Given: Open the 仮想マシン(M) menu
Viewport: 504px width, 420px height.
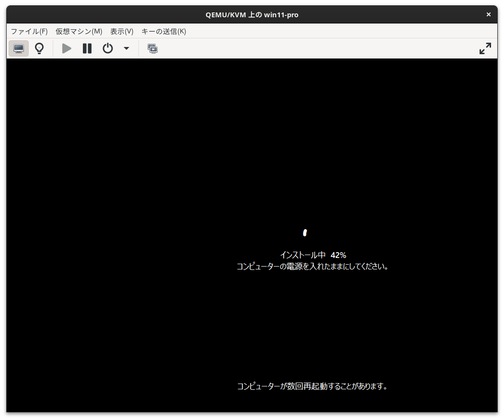Looking at the screenshot, I should [x=78, y=31].
